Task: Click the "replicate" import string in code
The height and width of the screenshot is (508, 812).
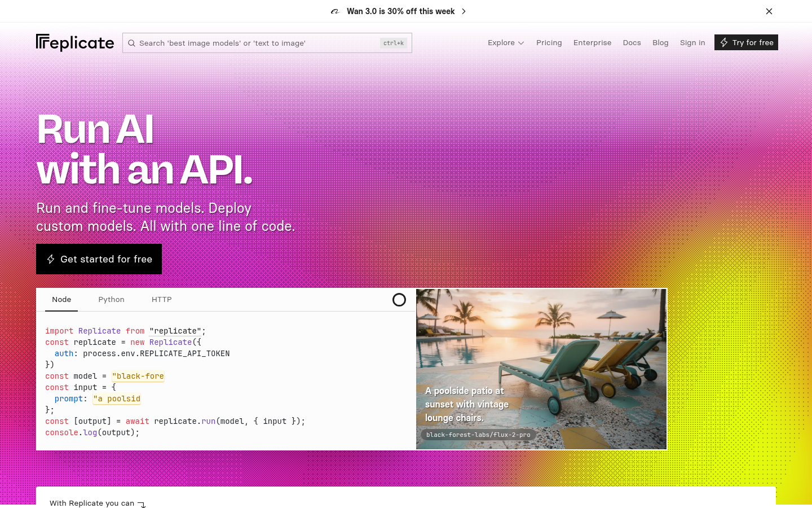Action: pyautogui.click(x=175, y=331)
